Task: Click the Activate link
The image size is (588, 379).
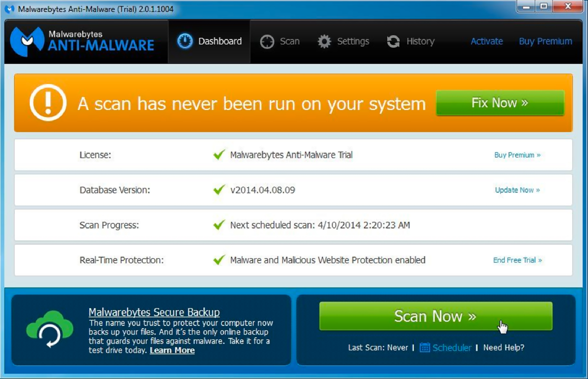Action: coord(486,41)
